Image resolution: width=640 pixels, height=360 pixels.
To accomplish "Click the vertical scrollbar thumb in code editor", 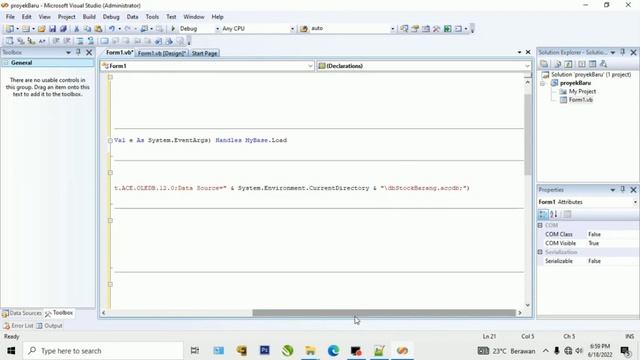I will coord(528,135).
